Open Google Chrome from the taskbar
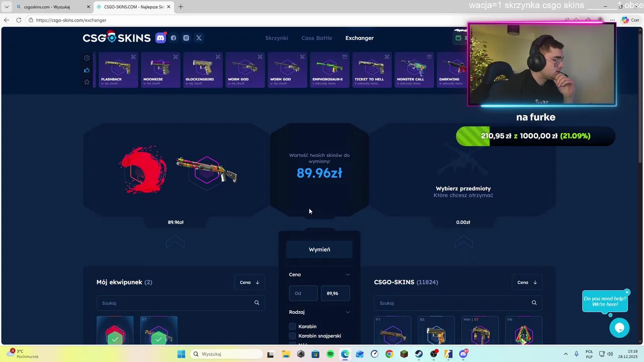This screenshot has height=362, width=644. pos(389,354)
